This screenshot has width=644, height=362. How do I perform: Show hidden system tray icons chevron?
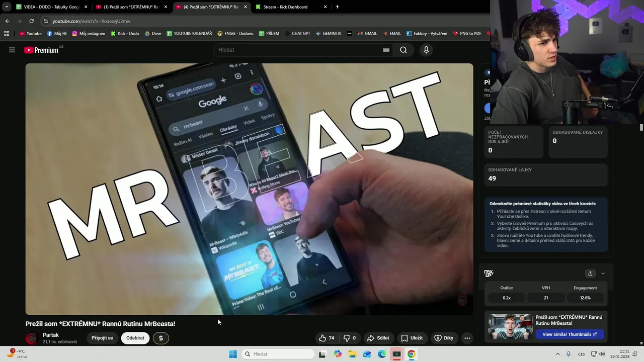[x=556, y=354]
